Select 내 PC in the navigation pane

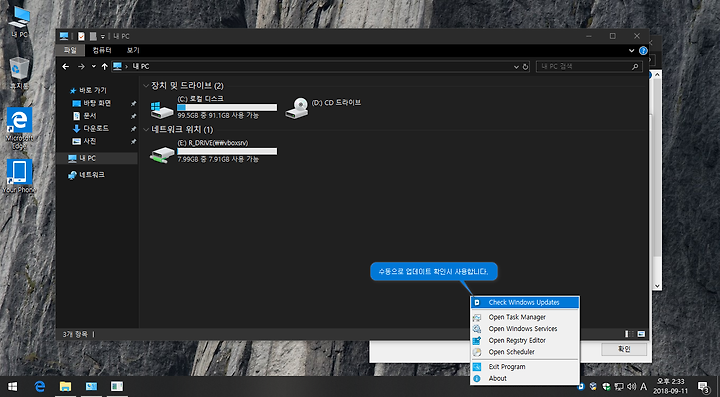tap(97, 158)
